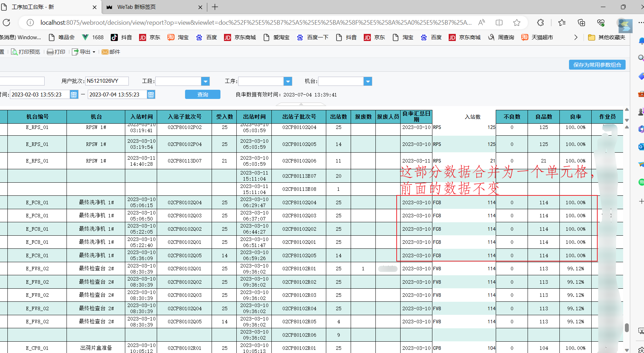Viewport: 644px width, 353px height.
Task: Click end datetime field 2023-07-04
Action: 117,95
